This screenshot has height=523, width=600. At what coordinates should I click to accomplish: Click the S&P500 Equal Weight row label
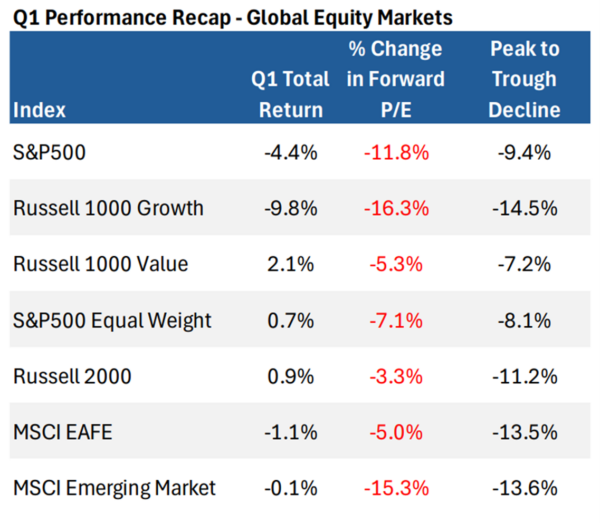pyautogui.click(x=112, y=320)
